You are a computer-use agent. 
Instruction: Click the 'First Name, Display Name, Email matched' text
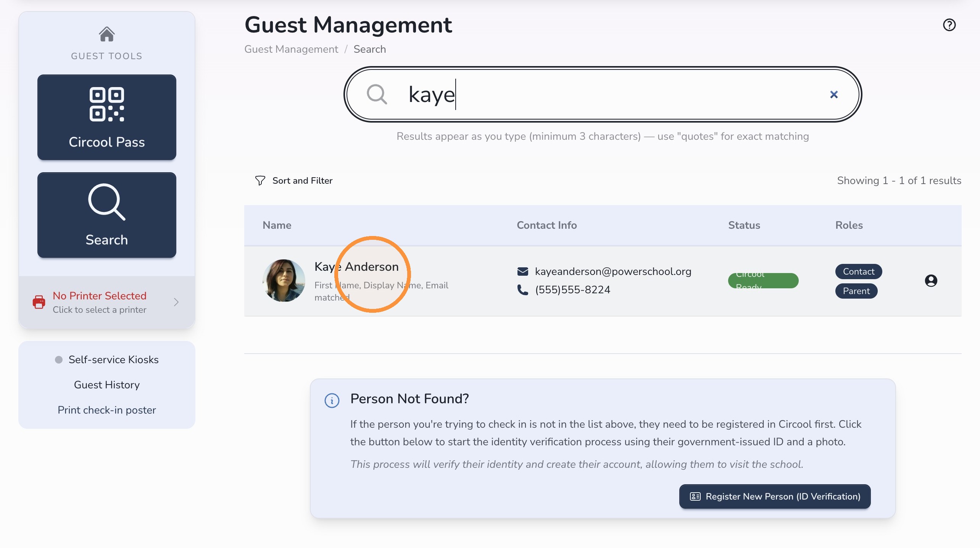pos(381,291)
